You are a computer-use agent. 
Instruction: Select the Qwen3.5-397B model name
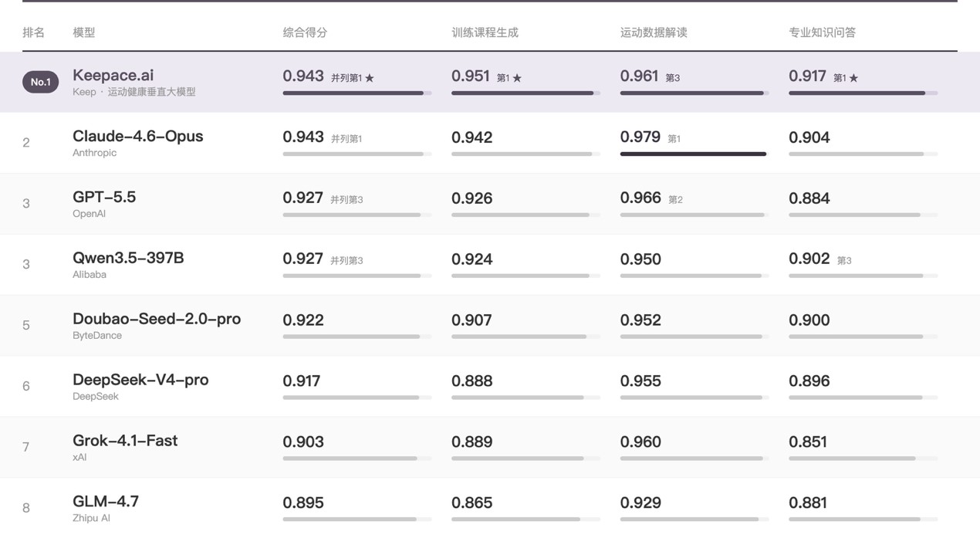click(128, 258)
